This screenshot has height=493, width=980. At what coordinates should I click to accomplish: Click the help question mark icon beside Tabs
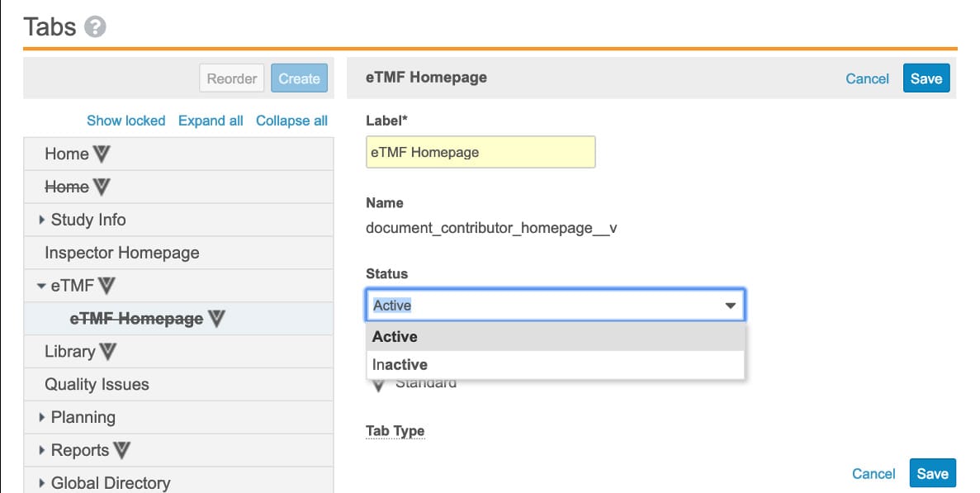tap(95, 27)
